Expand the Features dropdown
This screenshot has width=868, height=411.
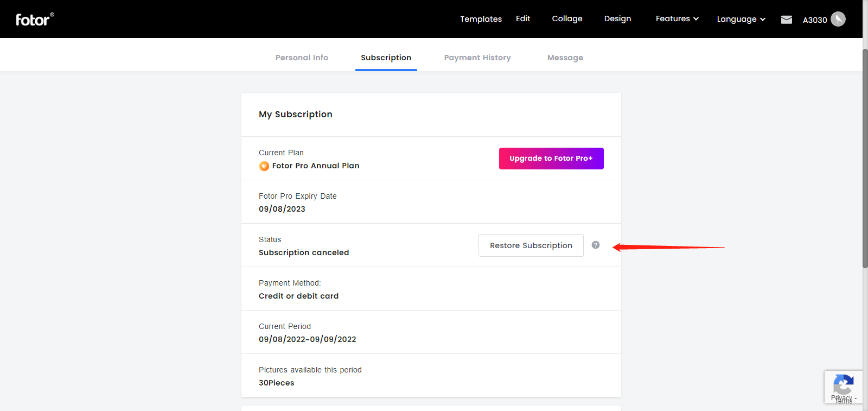click(x=677, y=18)
